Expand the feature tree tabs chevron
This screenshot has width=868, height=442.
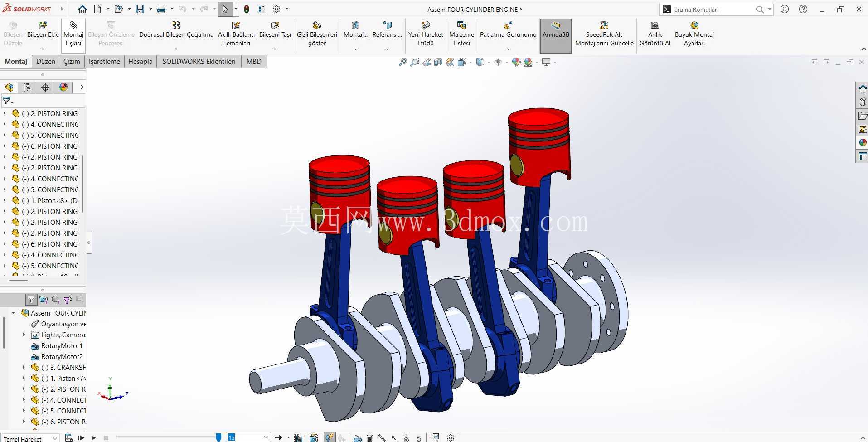coord(82,87)
